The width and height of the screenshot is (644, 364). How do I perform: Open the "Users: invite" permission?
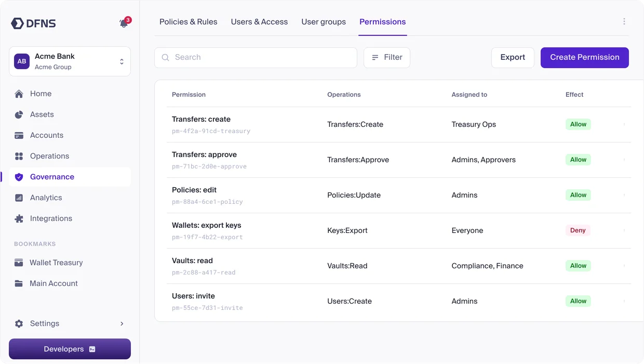(x=193, y=296)
